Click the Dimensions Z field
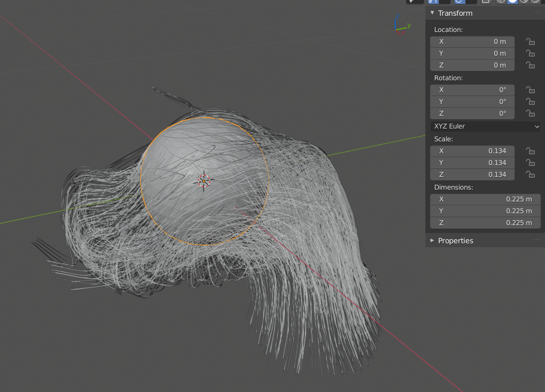Screen dimensions: 545x392 485,223
